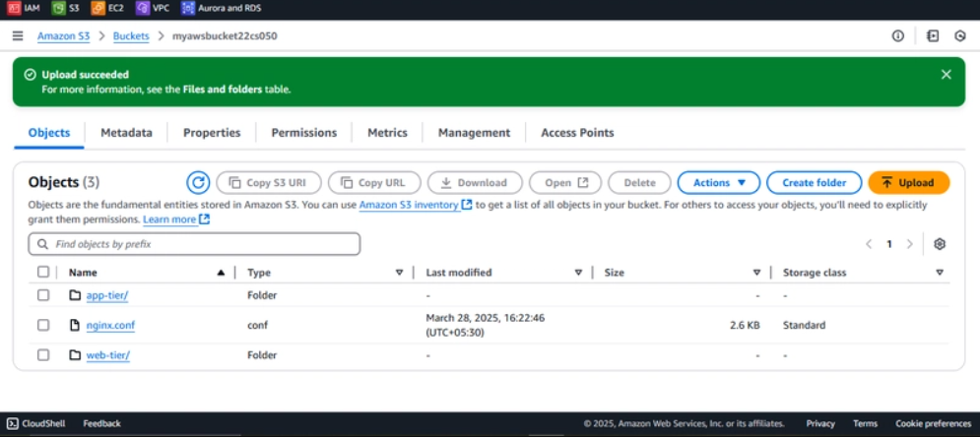
Task: Switch to the Management tab
Action: [474, 132]
